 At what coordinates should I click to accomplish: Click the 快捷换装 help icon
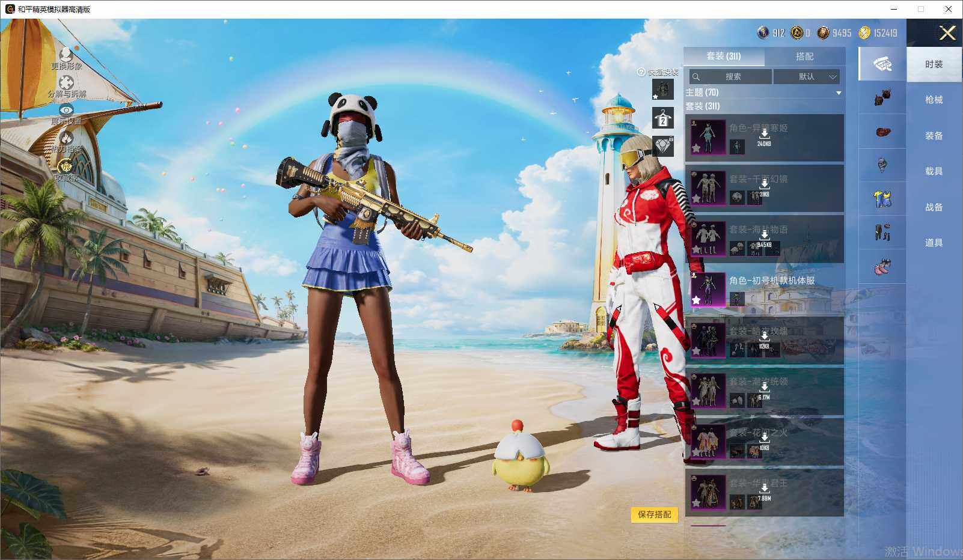click(x=641, y=72)
